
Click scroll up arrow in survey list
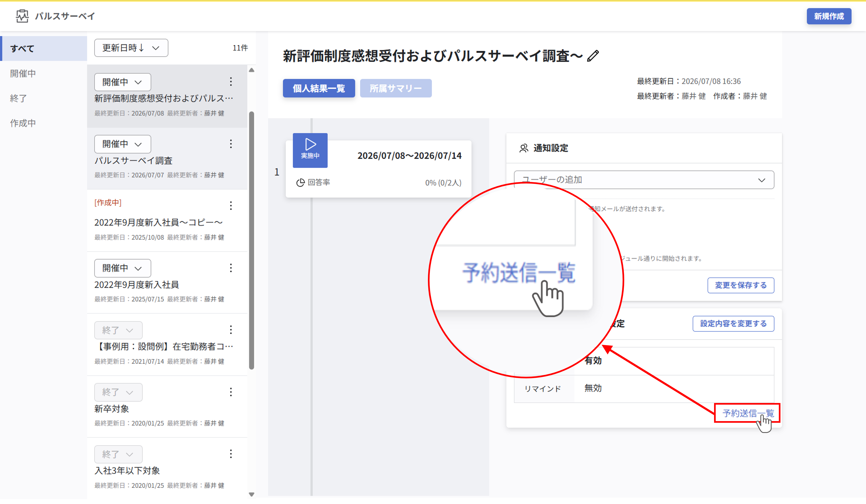click(252, 70)
